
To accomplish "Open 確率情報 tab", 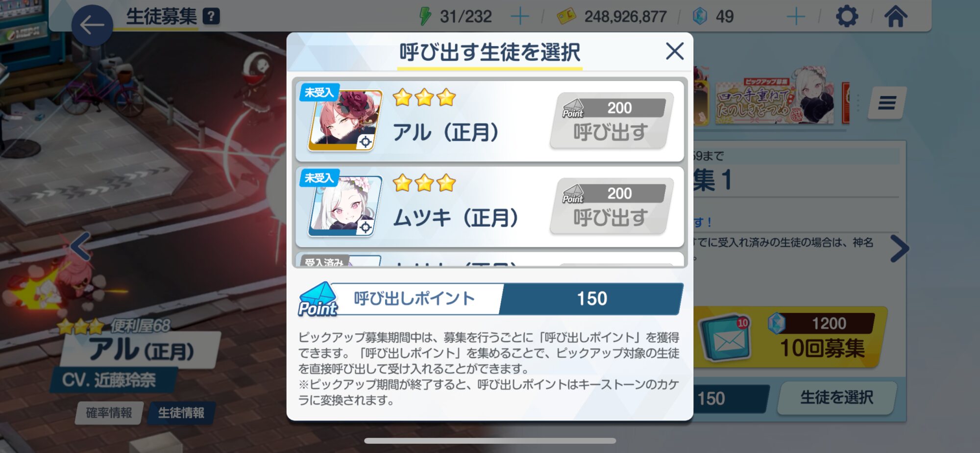I will pos(109,413).
